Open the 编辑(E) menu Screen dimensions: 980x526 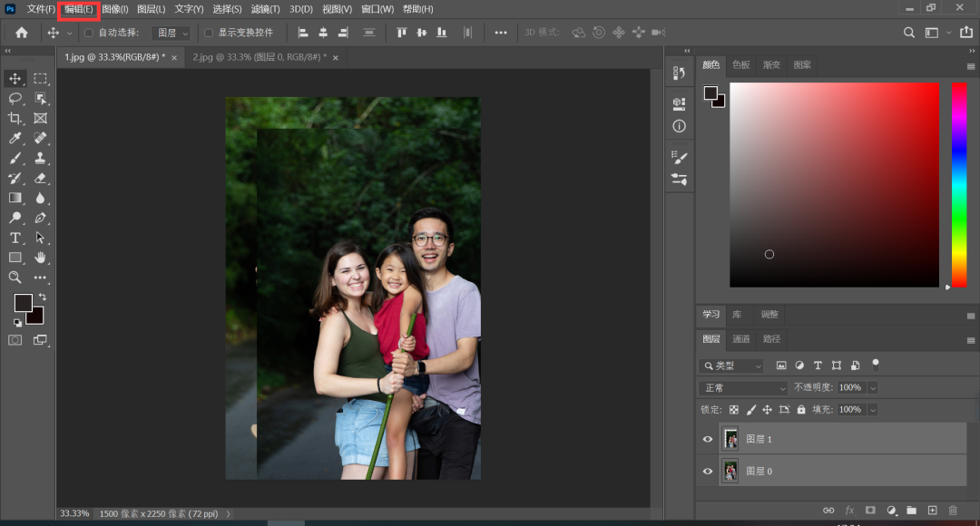pyautogui.click(x=79, y=9)
